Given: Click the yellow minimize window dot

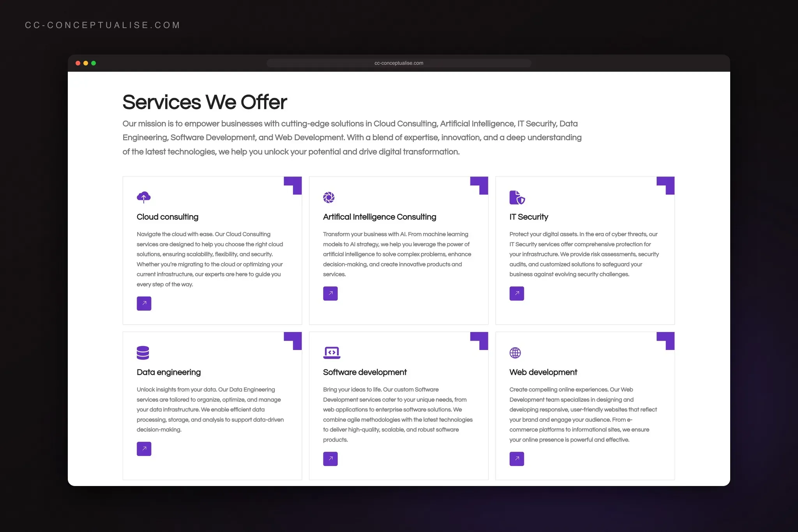Looking at the screenshot, I should click(x=86, y=63).
